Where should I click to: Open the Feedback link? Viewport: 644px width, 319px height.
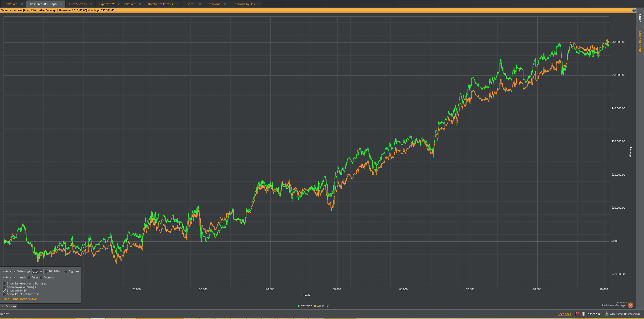click(x=564, y=314)
